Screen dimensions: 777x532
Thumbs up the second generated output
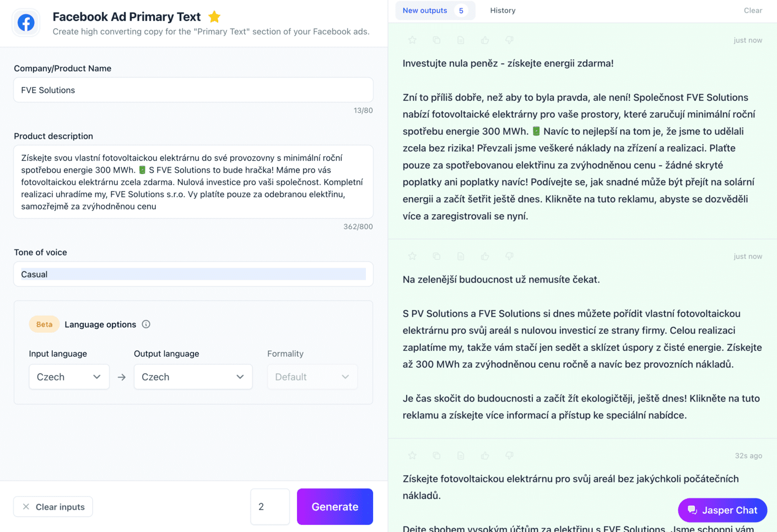(x=485, y=256)
